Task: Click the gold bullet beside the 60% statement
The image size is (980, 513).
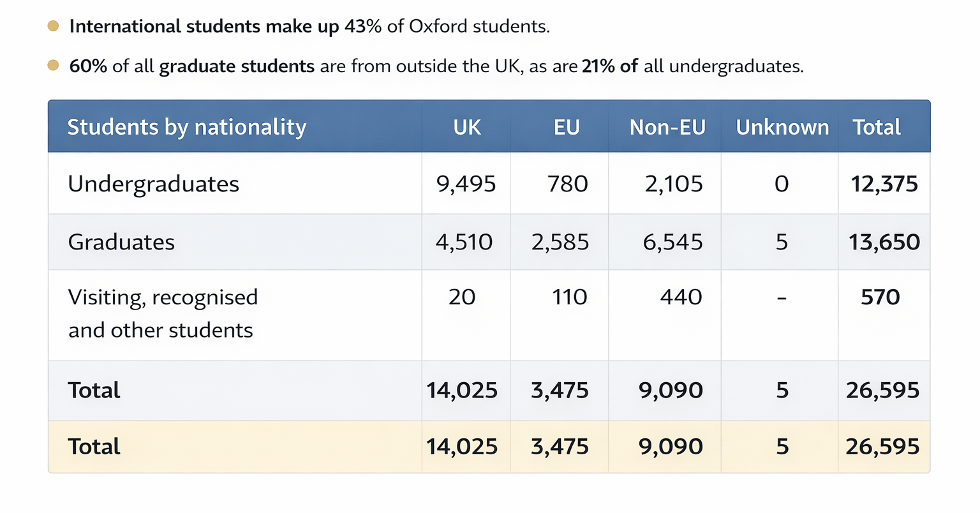Action: pyautogui.click(x=54, y=65)
